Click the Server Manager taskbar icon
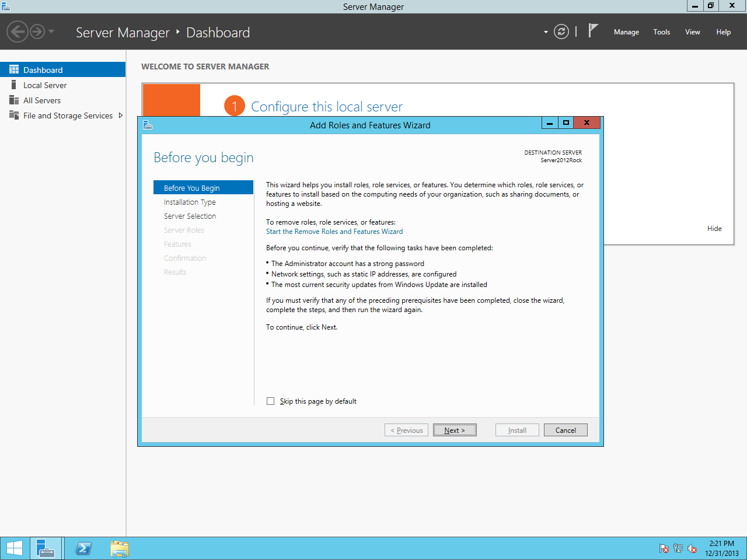 pyautogui.click(x=46, y=548)
